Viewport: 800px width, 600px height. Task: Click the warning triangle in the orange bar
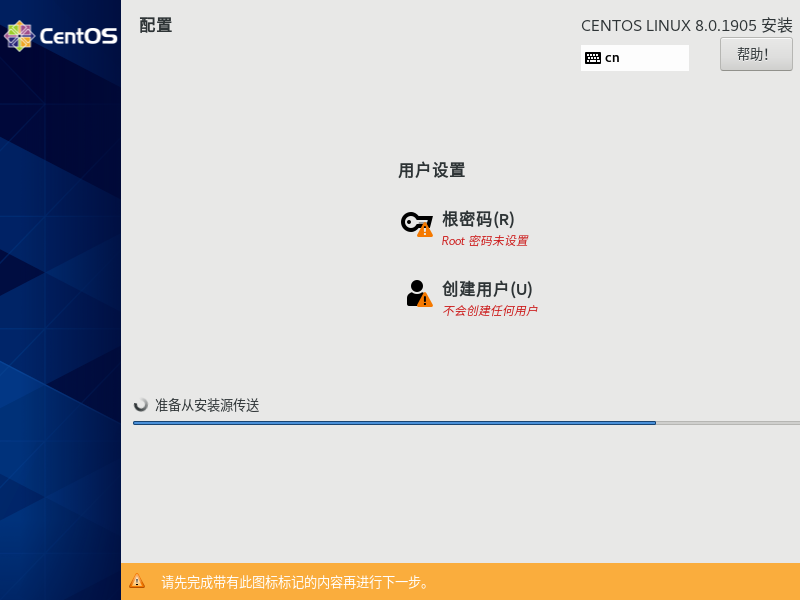(x=137, y=581)
